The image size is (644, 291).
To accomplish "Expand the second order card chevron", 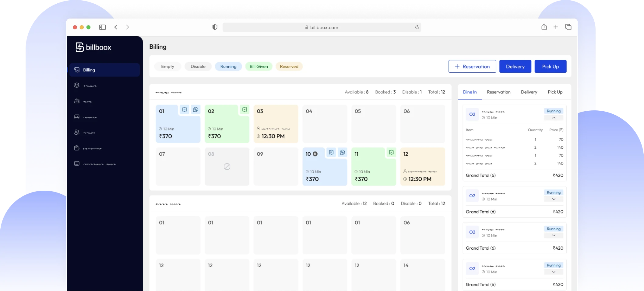I will [553, 199].
